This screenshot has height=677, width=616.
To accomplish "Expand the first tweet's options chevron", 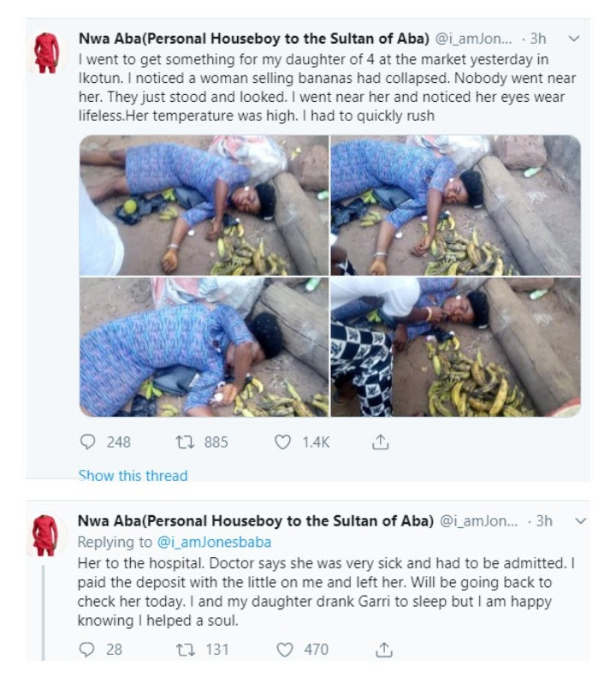I will click(x=574, y=39).
